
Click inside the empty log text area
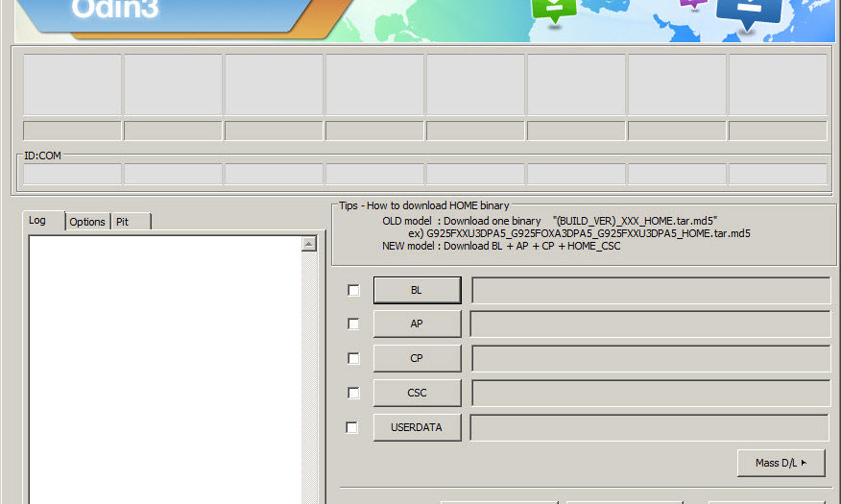165,370
